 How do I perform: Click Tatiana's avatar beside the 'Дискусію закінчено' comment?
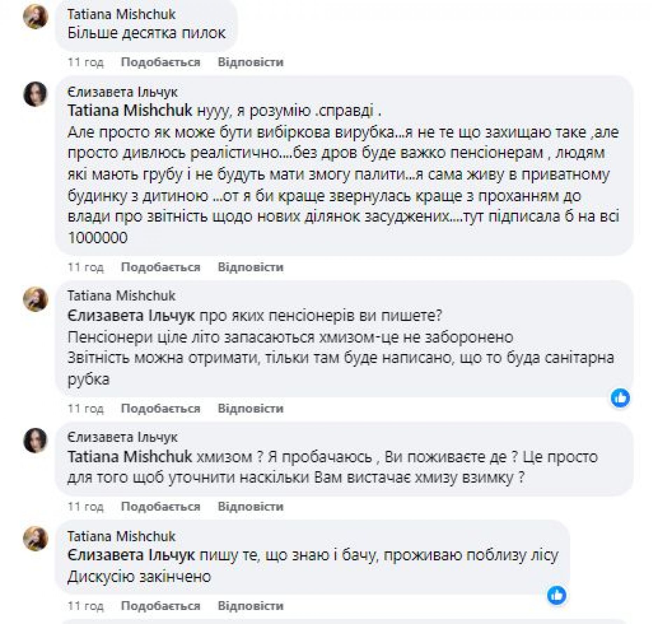(35, 539)
